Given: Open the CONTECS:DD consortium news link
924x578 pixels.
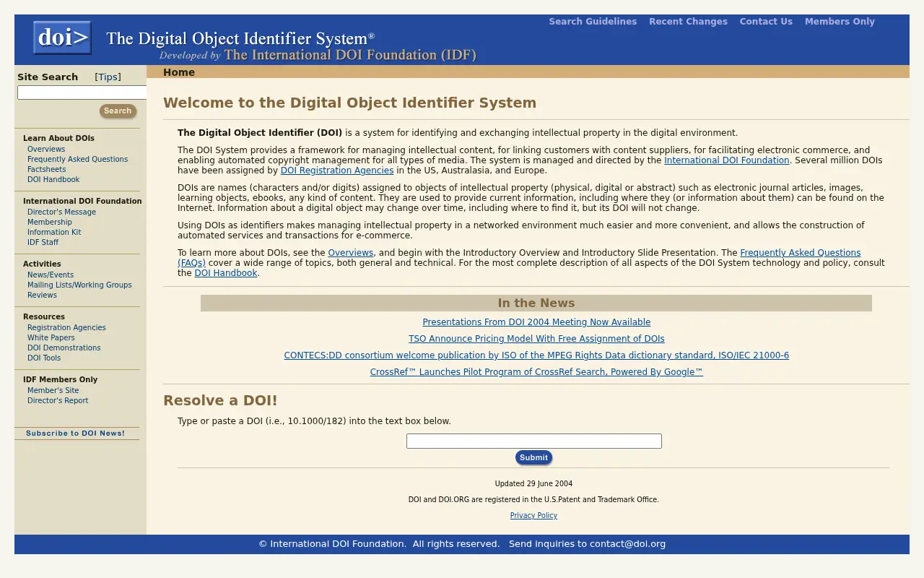Looking at the screenshot, I should [536, 355].
